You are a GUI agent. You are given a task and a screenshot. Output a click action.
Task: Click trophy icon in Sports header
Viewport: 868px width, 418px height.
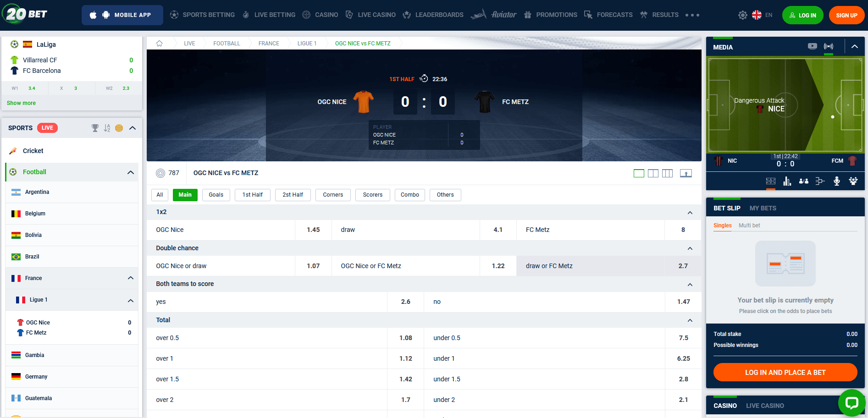[x=95, y=128]
